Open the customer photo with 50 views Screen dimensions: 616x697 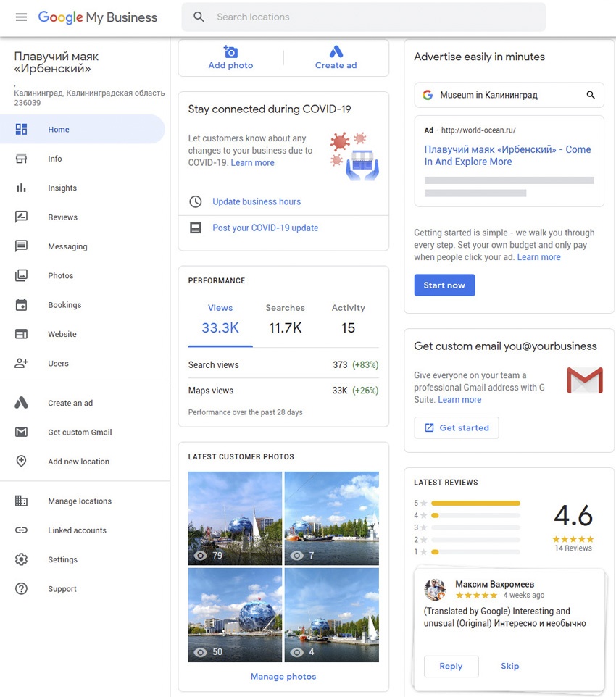[x=235, y=615]
